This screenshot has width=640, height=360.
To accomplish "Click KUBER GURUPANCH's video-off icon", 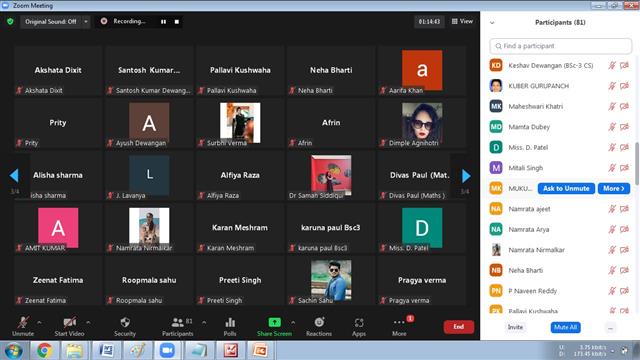I will pyautogui.click(x=624, y=86).
